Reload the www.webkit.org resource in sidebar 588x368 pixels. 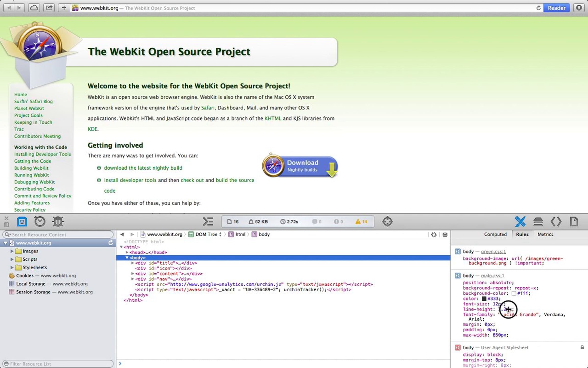(x=111, y=243)
